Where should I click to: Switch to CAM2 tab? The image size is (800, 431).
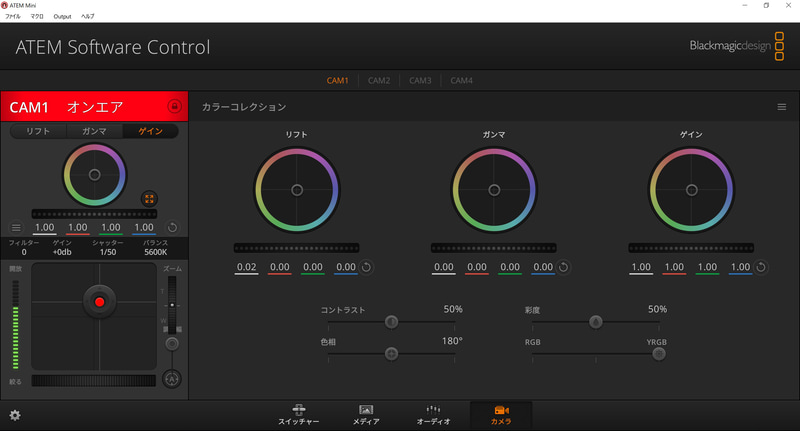click(379, 81)
